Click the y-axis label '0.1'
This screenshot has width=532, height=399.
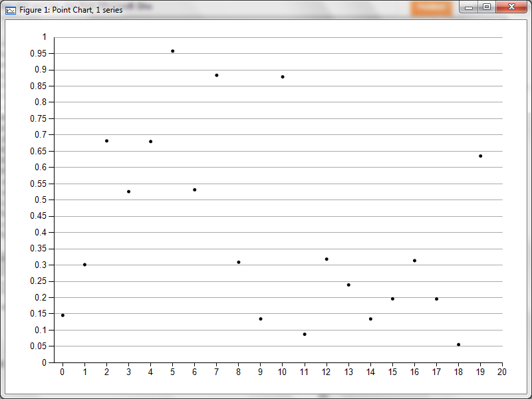41,330
